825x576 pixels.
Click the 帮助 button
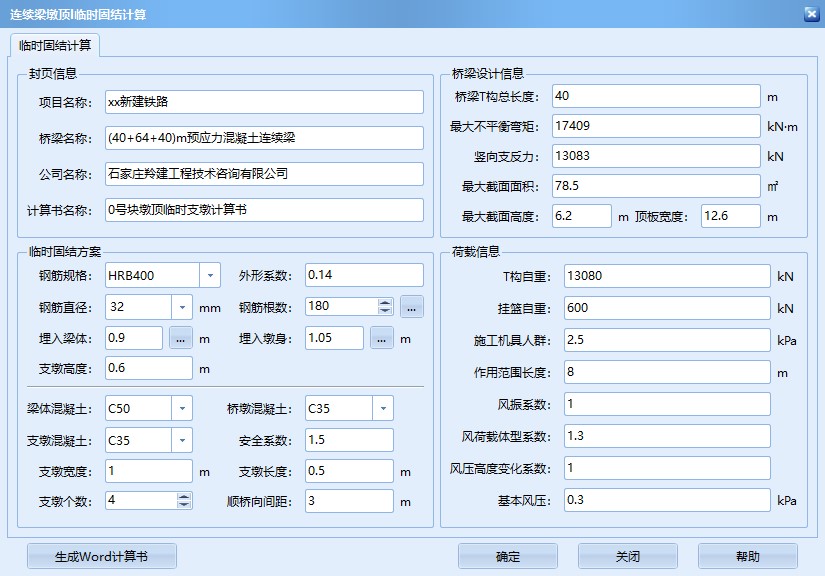coord(747,557)
